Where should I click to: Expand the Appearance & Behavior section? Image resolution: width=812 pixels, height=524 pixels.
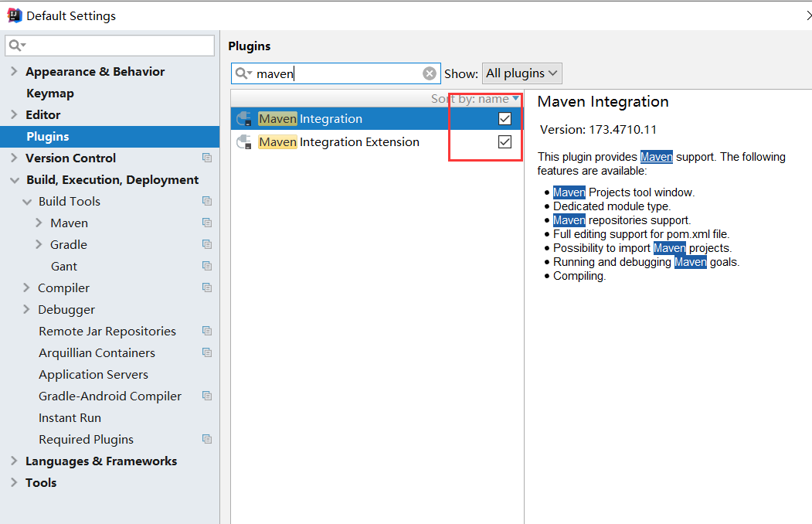pos(14,71)
